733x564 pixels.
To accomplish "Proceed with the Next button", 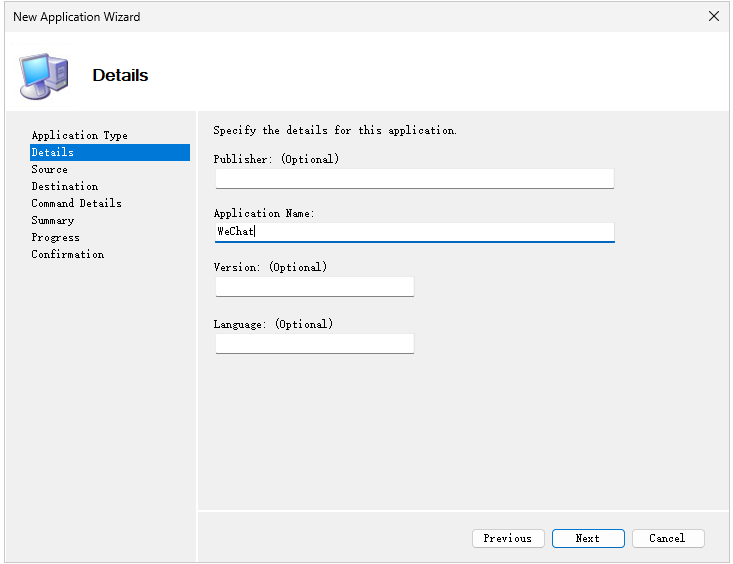I will [588, 538].
